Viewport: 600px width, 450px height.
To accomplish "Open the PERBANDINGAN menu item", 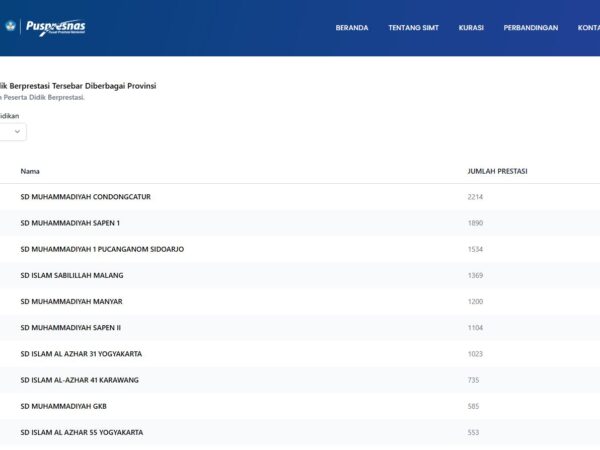I will click(530, 28).
